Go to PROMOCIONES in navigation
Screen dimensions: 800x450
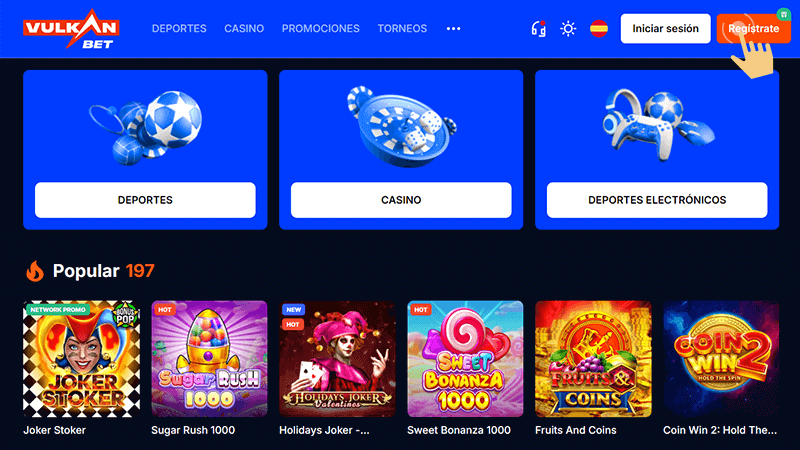click(320, 29)
